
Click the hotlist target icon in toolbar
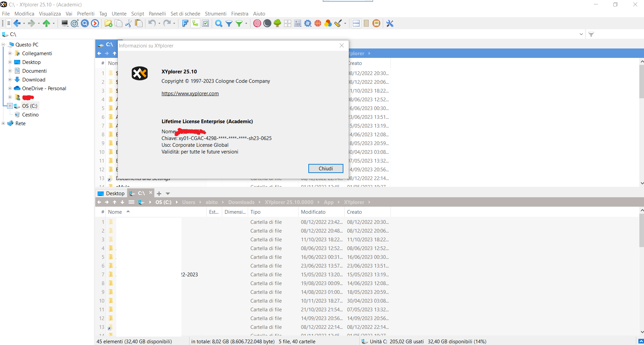(75, 23)
